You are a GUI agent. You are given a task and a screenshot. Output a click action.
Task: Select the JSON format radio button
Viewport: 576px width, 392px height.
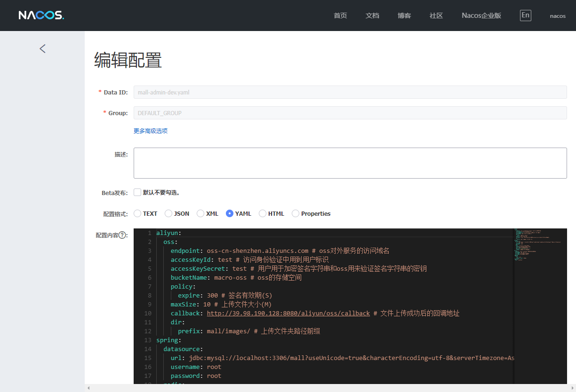168,213
